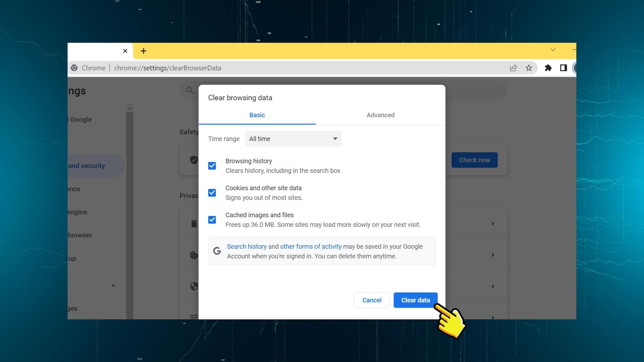The height and width of the screenshot is (362, 644).
Task: Click the Google G icon in dialog
Action: (217, 251)
